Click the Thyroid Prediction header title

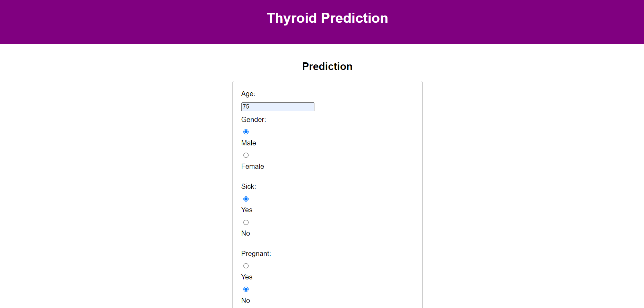327,18
